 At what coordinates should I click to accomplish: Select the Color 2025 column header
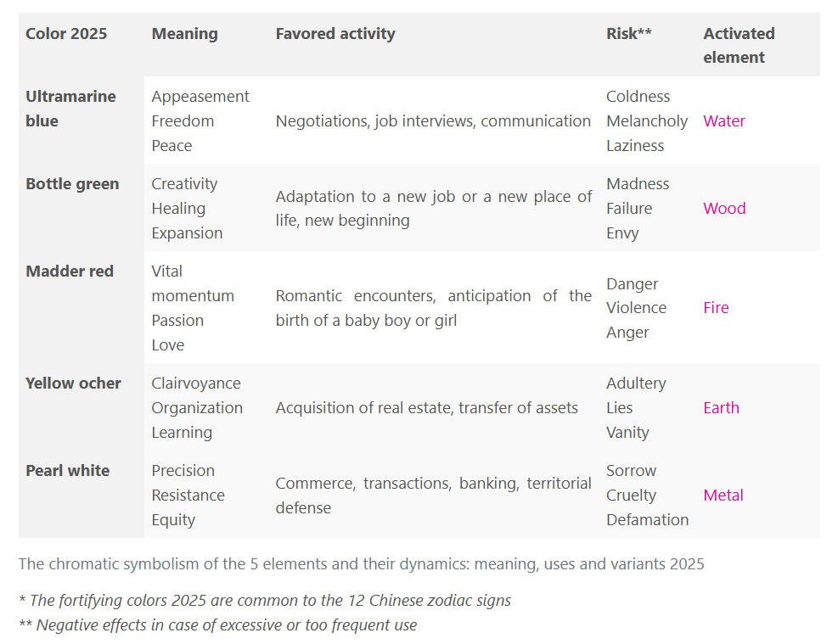[66, 34]
